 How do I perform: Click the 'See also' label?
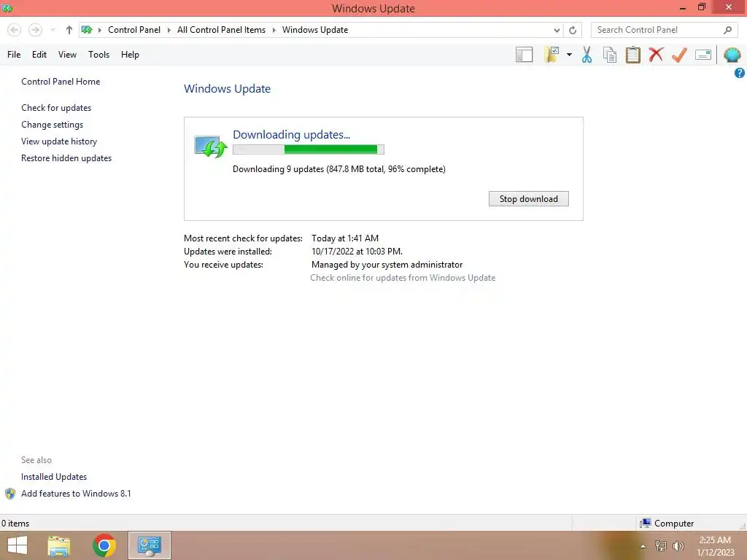(x=36, y=460)
